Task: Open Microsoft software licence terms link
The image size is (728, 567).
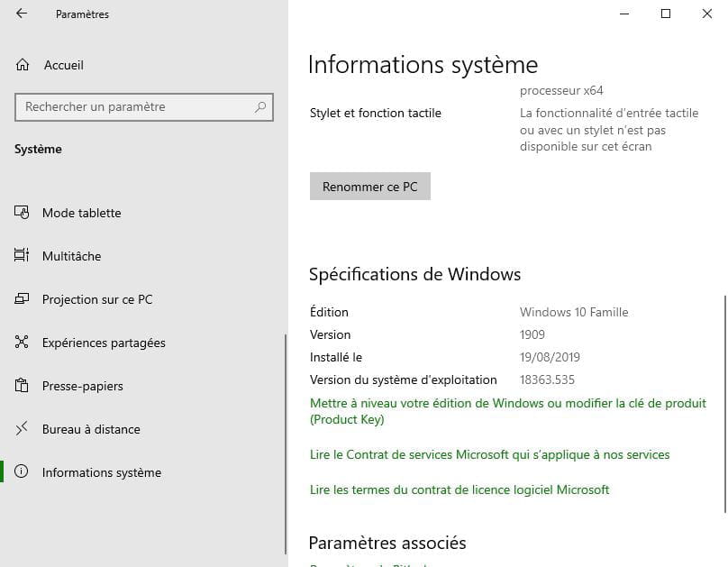Action: [460, 489]
